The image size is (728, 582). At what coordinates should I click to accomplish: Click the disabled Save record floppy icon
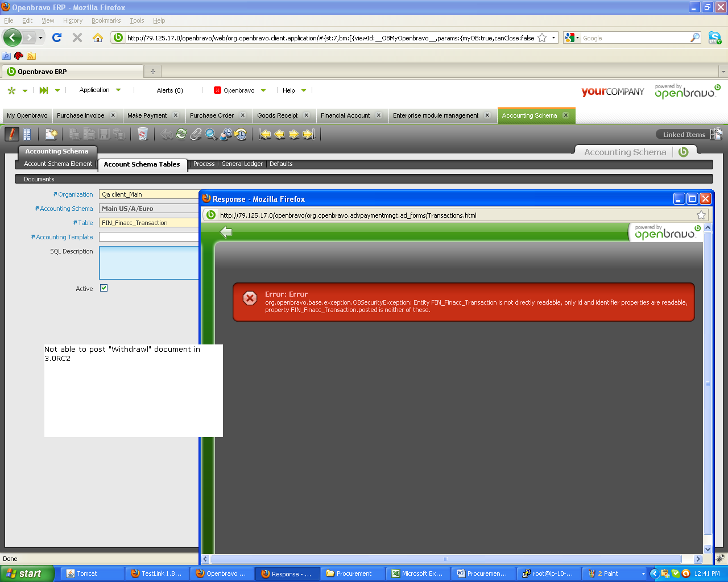pos(104,134)
